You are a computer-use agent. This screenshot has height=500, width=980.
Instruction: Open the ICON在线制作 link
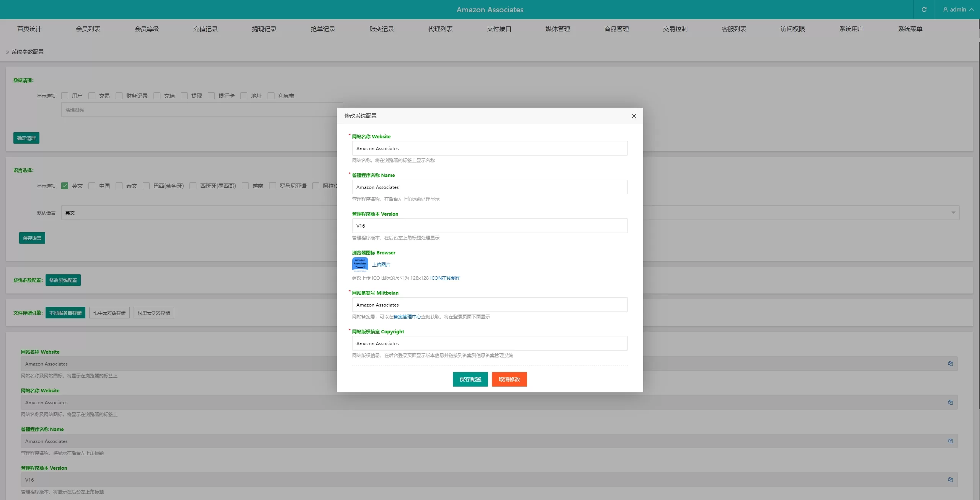coord(445,278)
